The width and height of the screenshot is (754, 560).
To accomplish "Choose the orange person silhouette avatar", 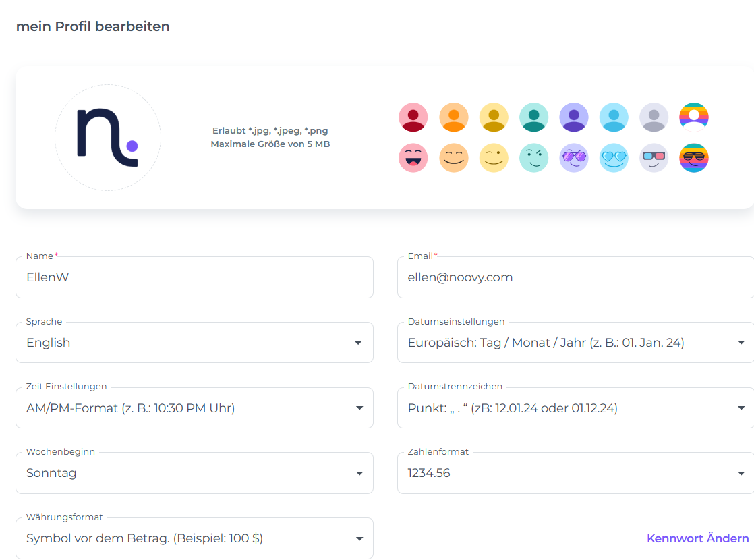I will [x=453, y=117].
